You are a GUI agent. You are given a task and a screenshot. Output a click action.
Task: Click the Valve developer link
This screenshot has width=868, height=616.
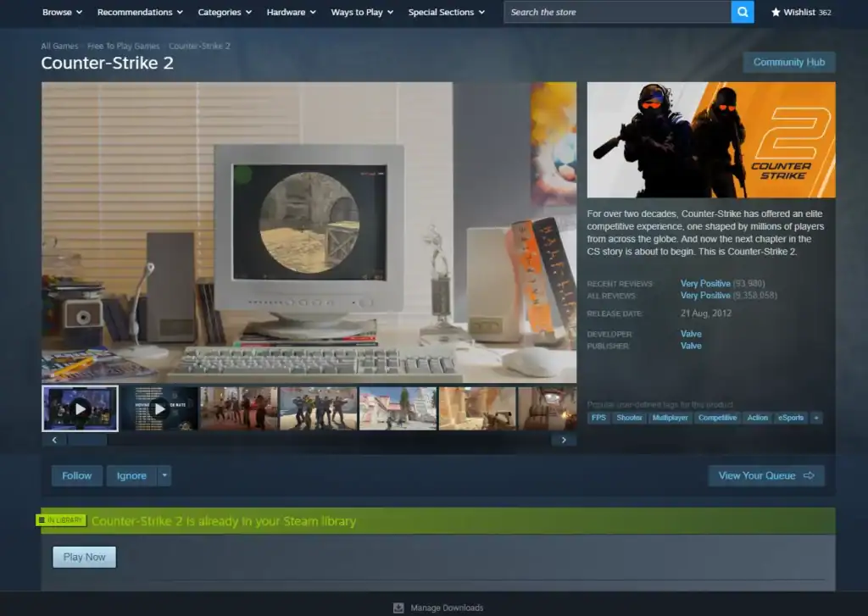[x=691, y=333]
